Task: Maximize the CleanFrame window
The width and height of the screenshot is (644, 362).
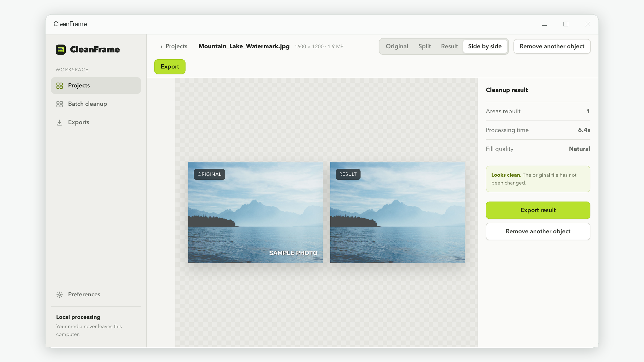Action: pos(566,24)
